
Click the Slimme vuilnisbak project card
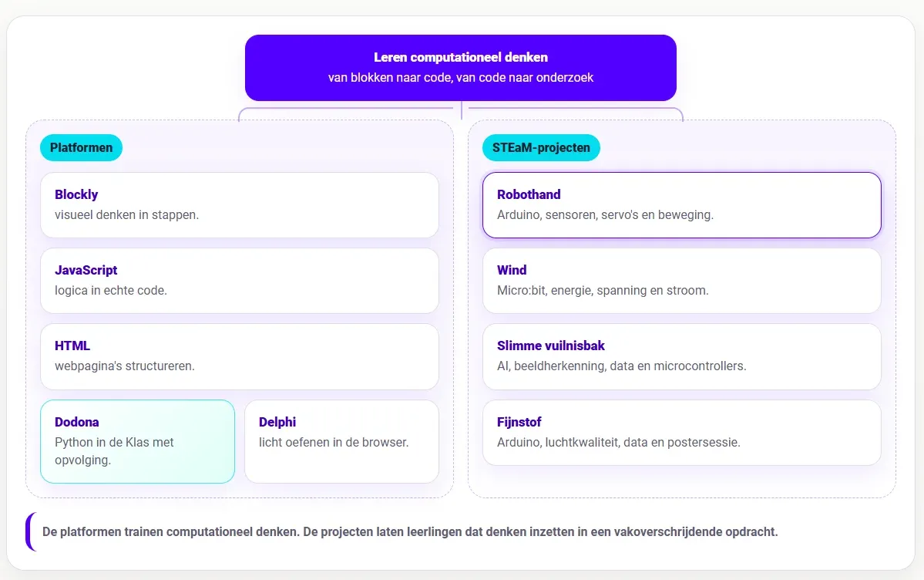click(x=682, y=356)
